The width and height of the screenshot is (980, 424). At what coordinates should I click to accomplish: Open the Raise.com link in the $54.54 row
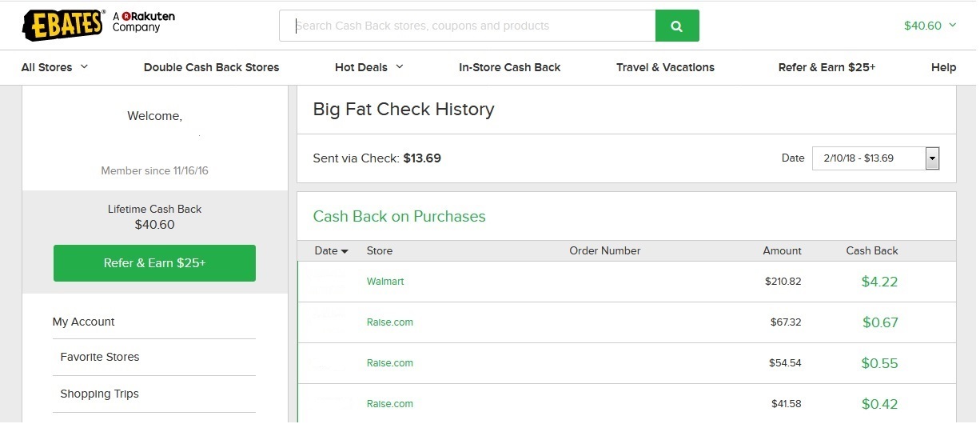(390, 363)
